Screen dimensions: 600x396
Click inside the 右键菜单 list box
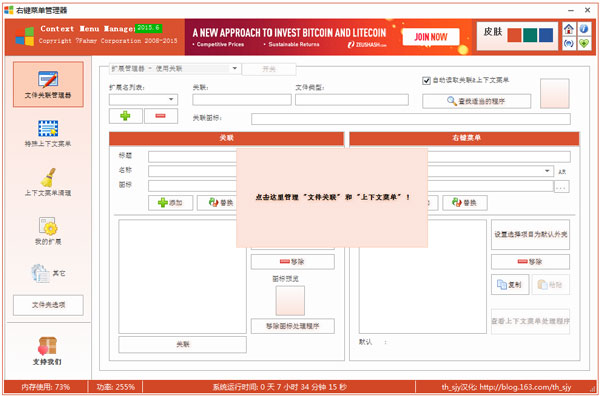click(423, 291)
